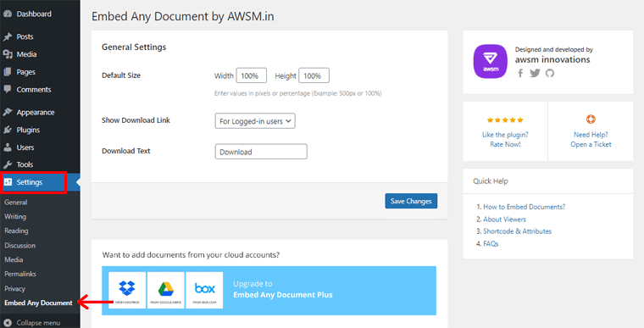644x328 pixels.
Task: Open How to Embed Documents link
Action: pyautogui.click(x=524, y=207)
